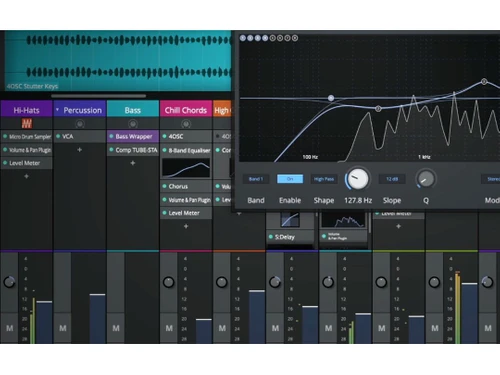Open the EQ curve thumbnail in Chill Chords
The image size is (500, 375).
(186, 168)
